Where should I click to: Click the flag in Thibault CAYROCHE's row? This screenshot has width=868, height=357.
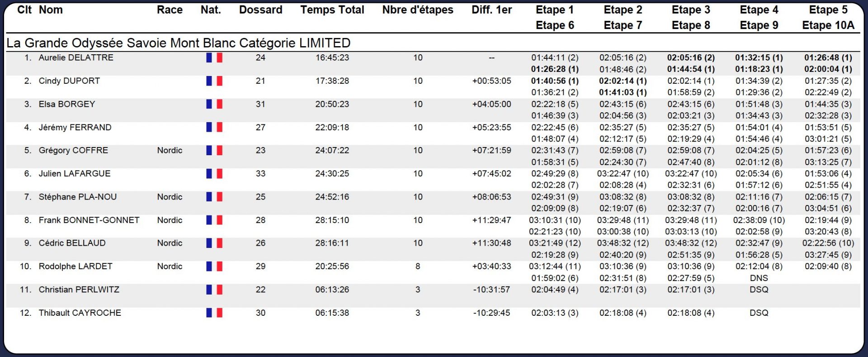(214, 313)
